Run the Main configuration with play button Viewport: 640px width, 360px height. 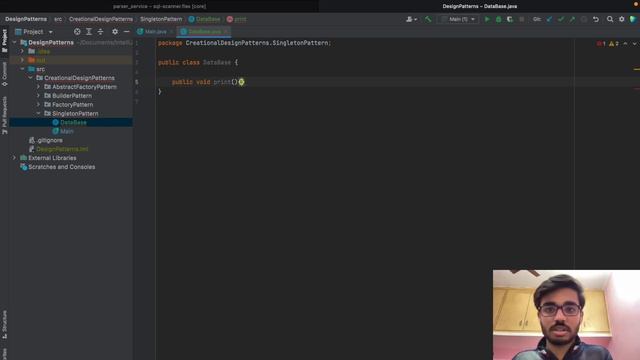(487, 19)
